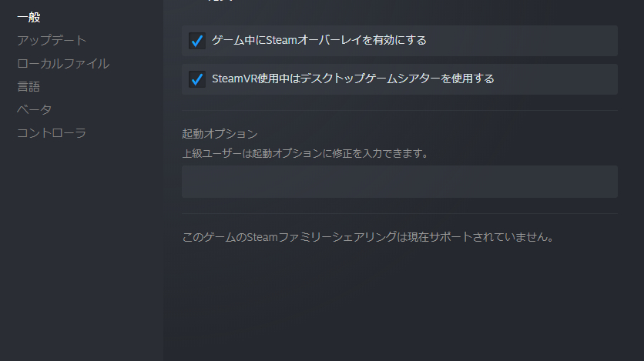Screen dimensions: 644x361
Task: Focus the 起動オプション text field
Action: pos(400,182)
